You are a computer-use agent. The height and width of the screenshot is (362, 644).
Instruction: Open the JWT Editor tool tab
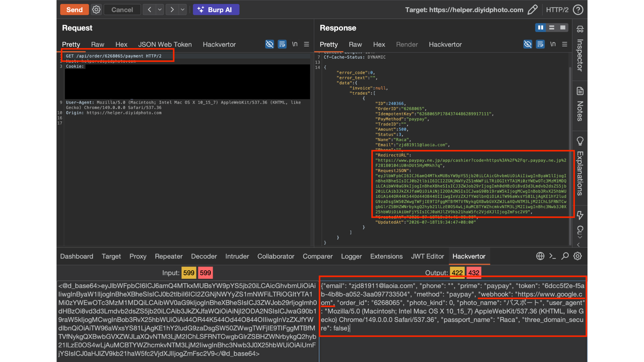click(x=428, y=256)
